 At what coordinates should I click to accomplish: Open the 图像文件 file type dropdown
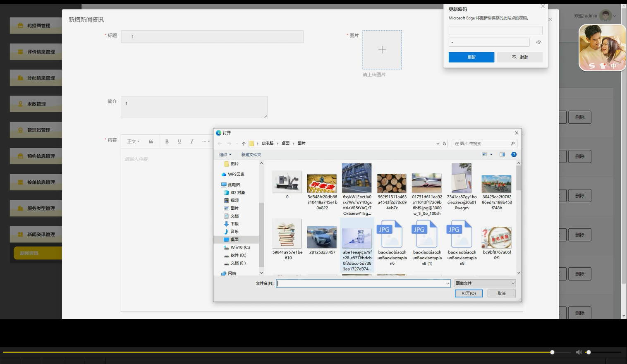click(x=485, y=283)
